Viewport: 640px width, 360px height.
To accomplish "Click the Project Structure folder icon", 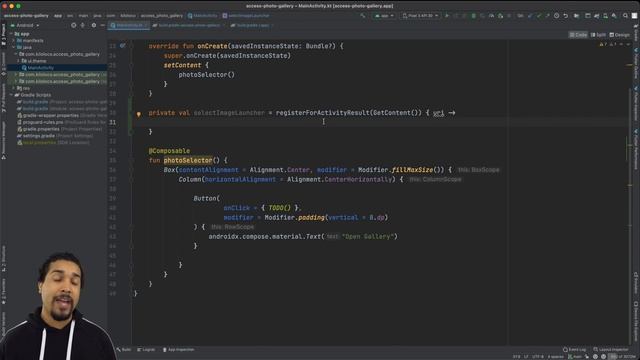I will 576,16.
